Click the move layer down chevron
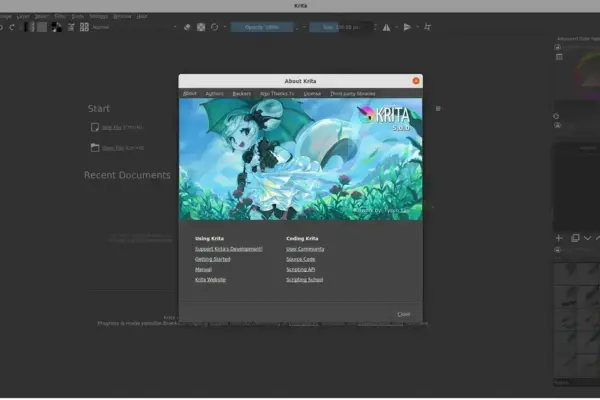600x400 pixels. (587, 238)
